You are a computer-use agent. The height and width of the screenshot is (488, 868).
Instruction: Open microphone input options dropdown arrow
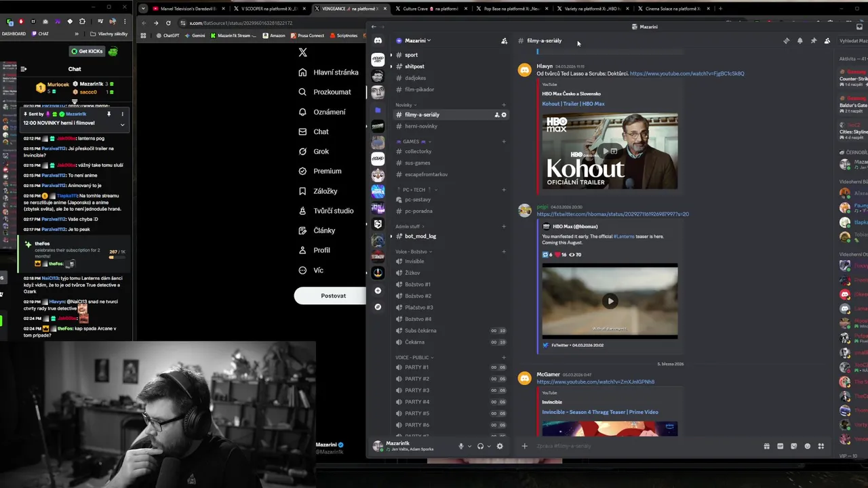tap(469, 446)
